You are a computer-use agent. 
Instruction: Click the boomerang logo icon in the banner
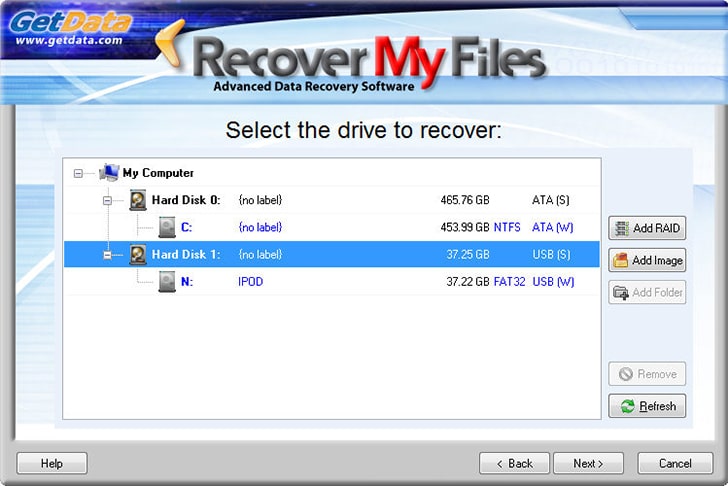click(171, 44)
